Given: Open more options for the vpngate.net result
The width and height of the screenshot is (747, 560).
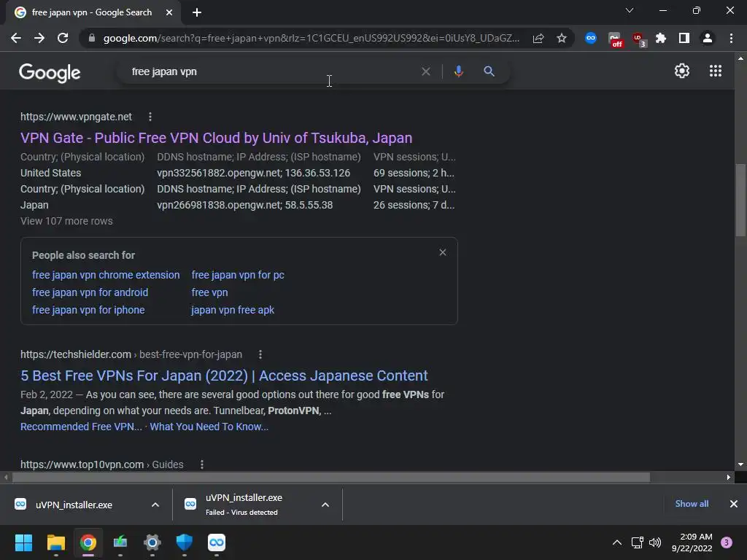Looking at the screenshot, I should (150, 117).
